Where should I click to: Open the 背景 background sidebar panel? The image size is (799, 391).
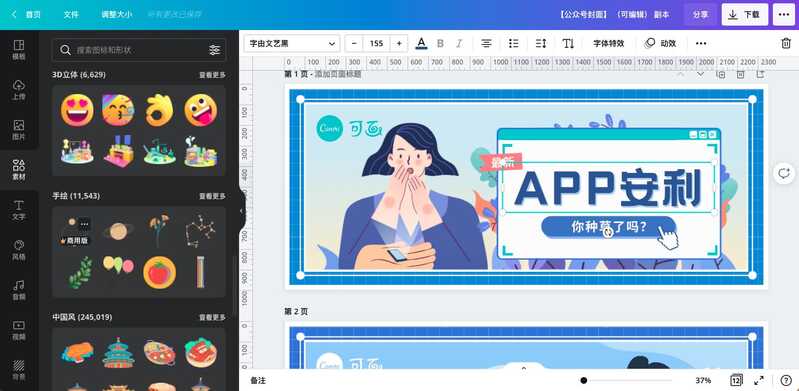pos(19,370)
